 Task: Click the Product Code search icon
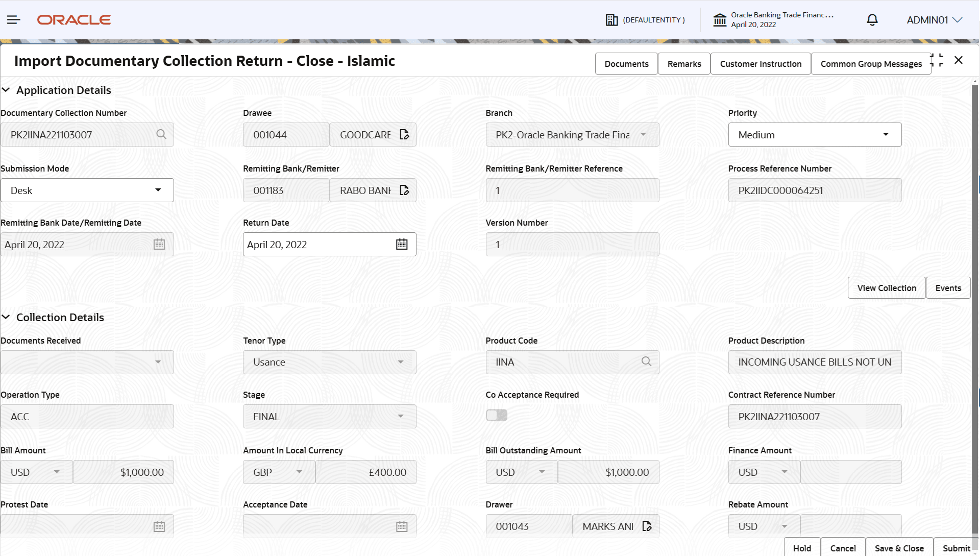tap(646, 362)
